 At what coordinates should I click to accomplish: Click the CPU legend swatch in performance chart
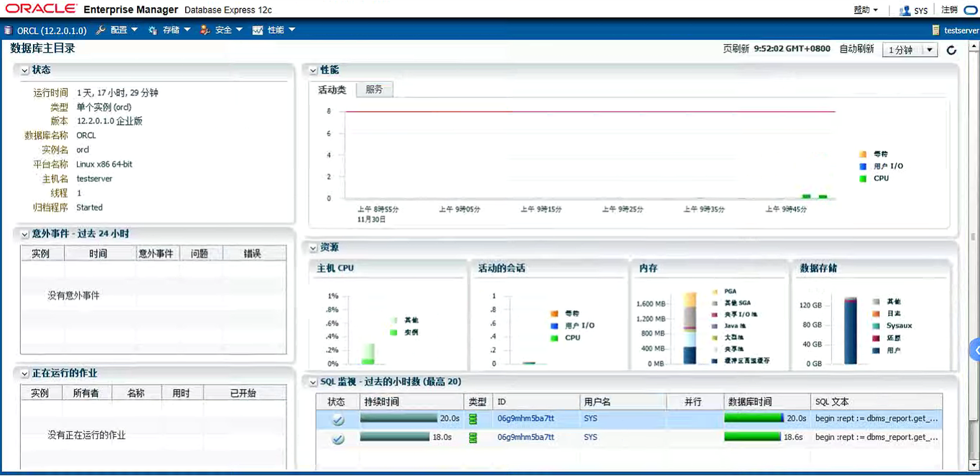point(863,178)
